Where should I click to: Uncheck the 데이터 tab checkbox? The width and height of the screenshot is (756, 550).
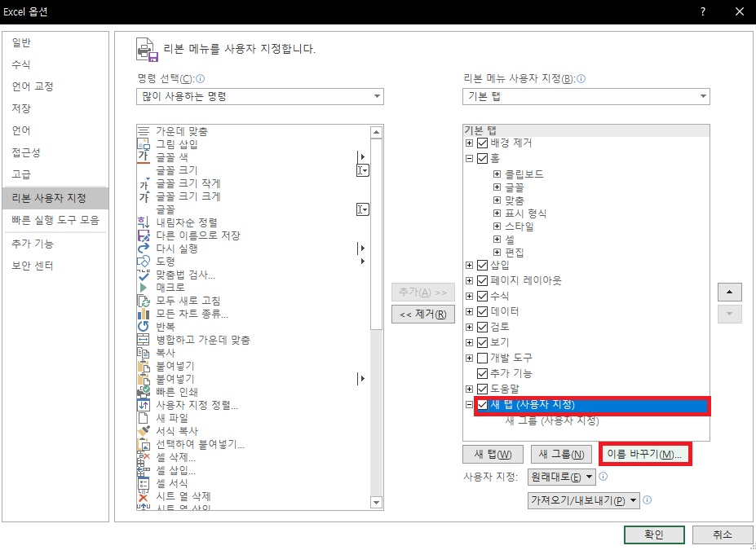tap(482, 311)
